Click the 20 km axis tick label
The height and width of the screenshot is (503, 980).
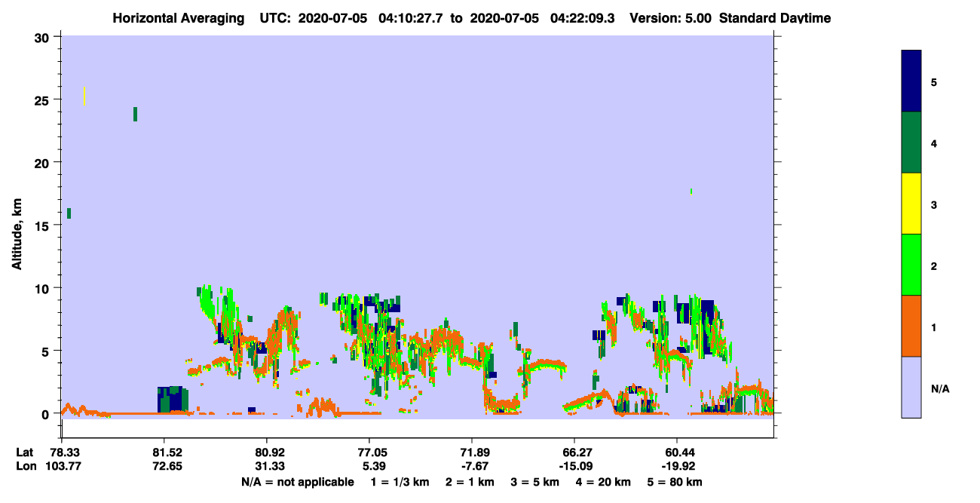pos(44,162)
